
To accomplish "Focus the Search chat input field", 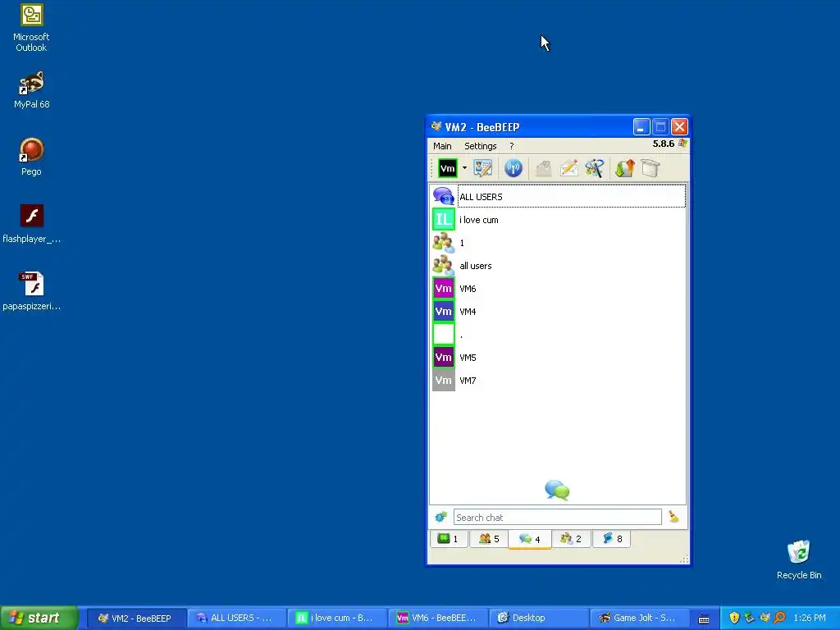I will coord(557,517).
